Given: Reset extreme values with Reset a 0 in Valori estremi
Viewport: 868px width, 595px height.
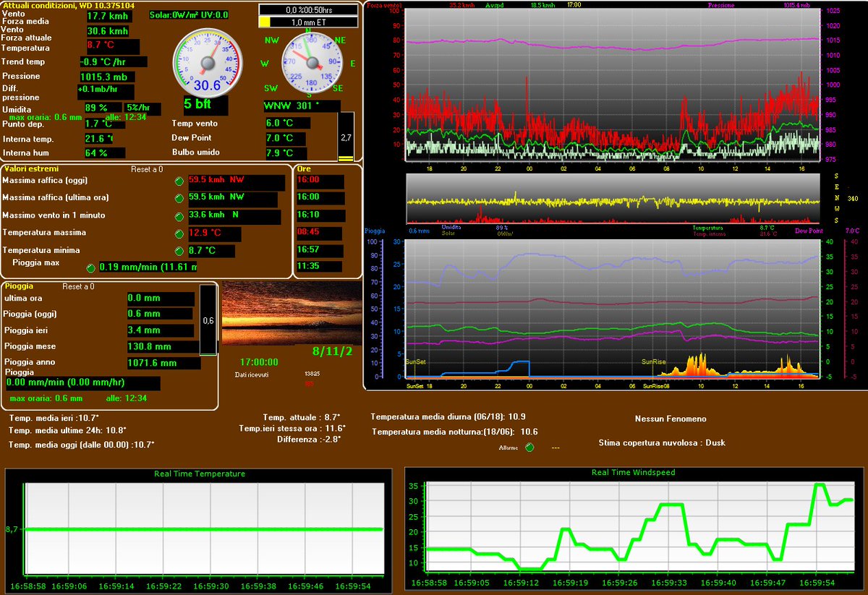Looking at the screenshot, I should 147,169.
